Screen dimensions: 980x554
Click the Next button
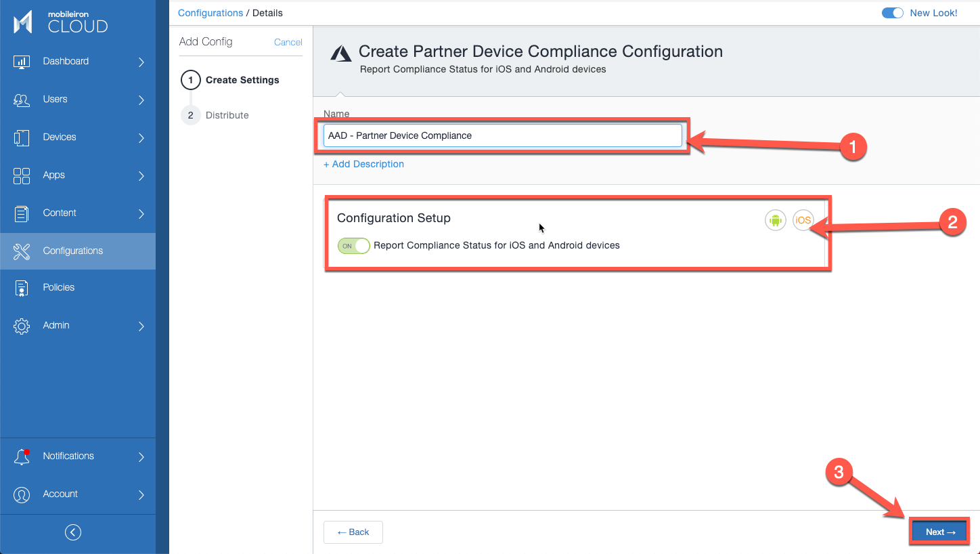click(x=939, y=532)
